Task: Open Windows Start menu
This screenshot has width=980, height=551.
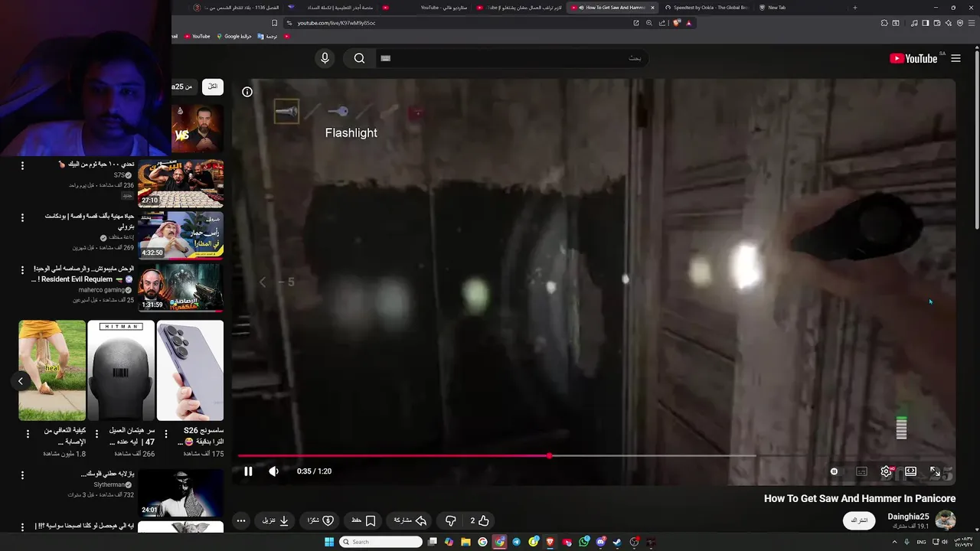Action: click(329, 542)
